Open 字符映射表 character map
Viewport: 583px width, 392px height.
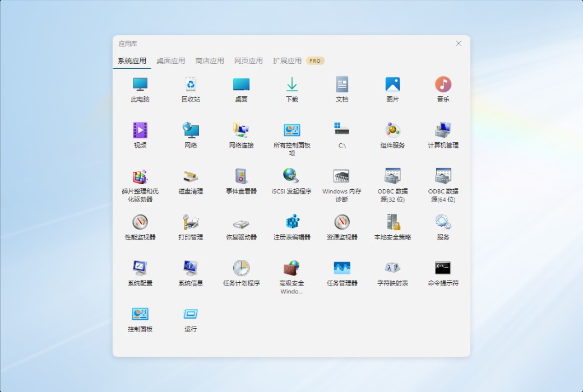pos(392,268)
